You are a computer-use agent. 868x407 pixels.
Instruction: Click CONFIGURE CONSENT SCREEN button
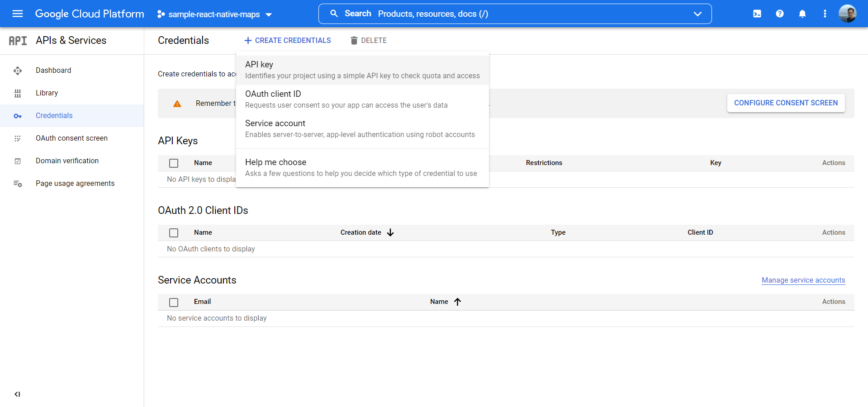pos(786,103)
